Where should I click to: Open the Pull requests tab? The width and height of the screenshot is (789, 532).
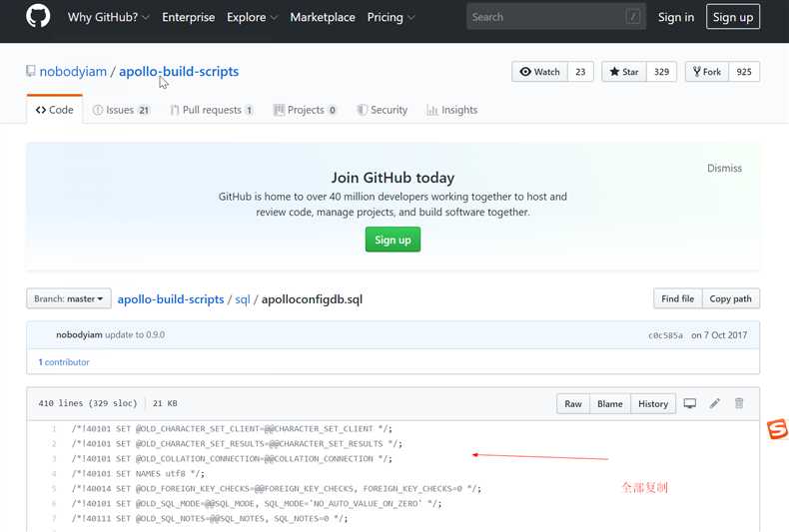pyautogui.click(x=212, y=110)
